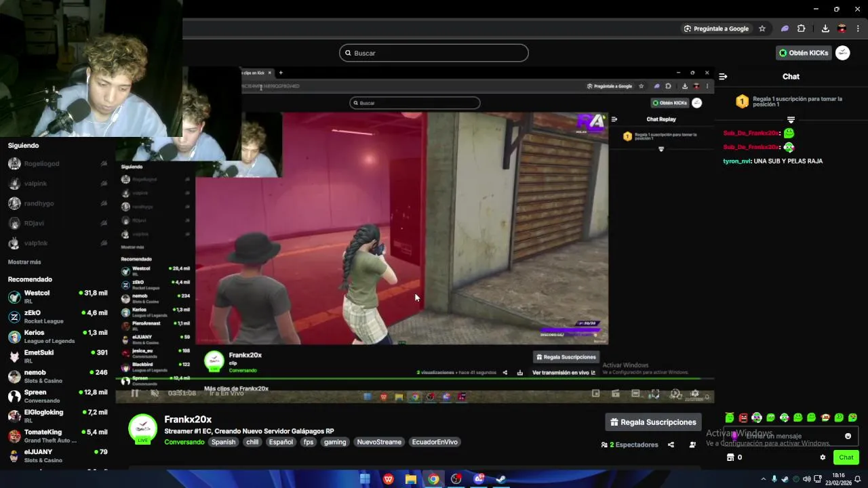Switch to theater mode
The height and width of the screenshot is (488, 868).
(x=635, y=393)
